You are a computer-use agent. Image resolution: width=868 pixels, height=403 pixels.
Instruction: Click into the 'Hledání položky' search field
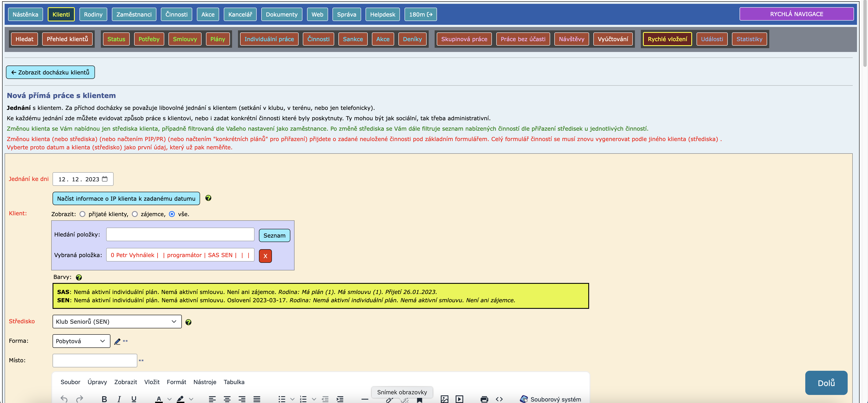point(180,234)
